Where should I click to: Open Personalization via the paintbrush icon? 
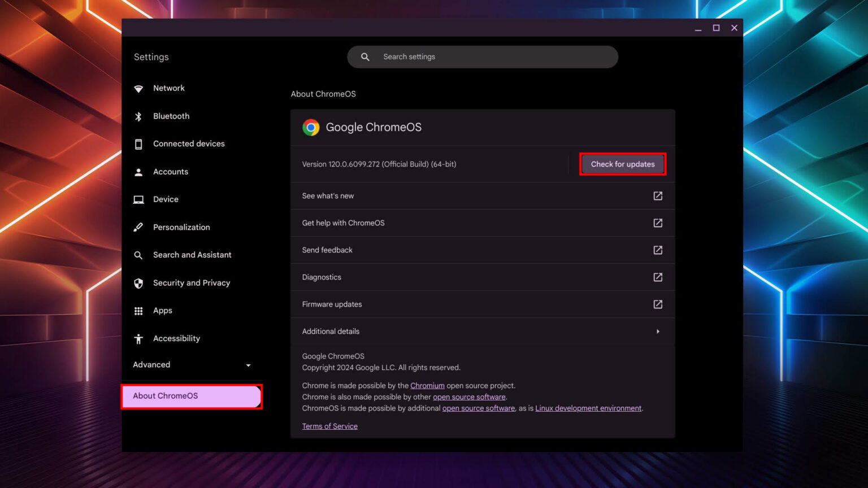138,227
